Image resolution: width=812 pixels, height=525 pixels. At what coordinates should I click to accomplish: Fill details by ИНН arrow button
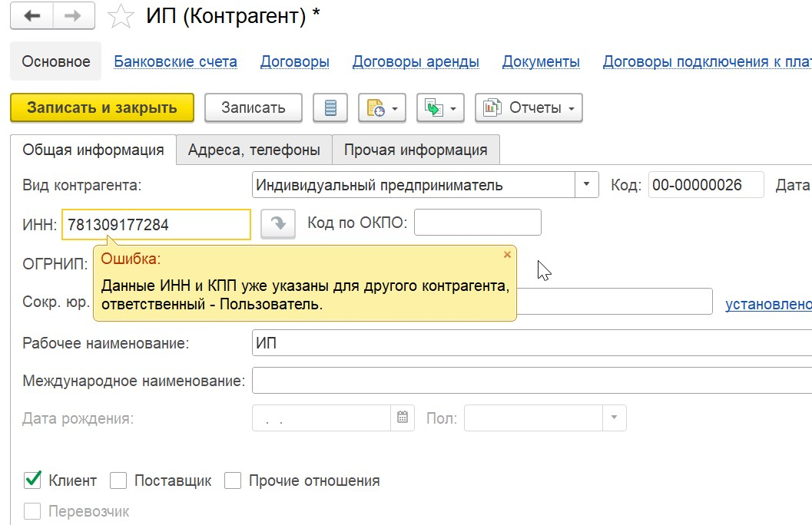click(x=278, y=223)
